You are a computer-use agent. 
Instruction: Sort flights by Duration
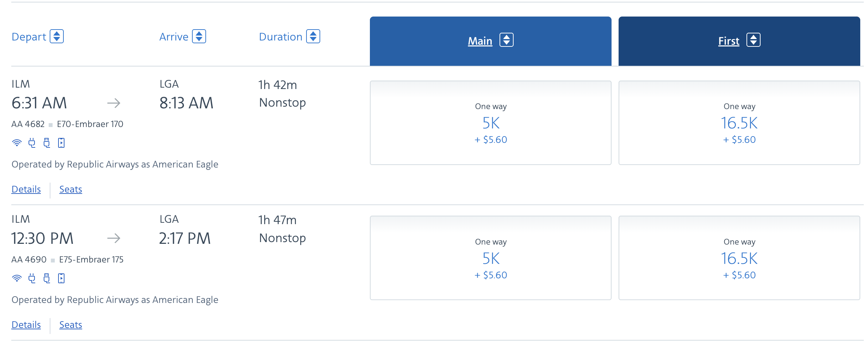pyautogui.click(x=313, y=37)
